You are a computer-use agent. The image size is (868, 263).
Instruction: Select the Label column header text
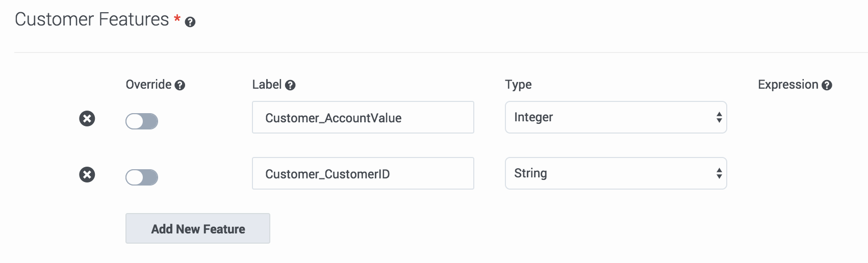(267, 85)
